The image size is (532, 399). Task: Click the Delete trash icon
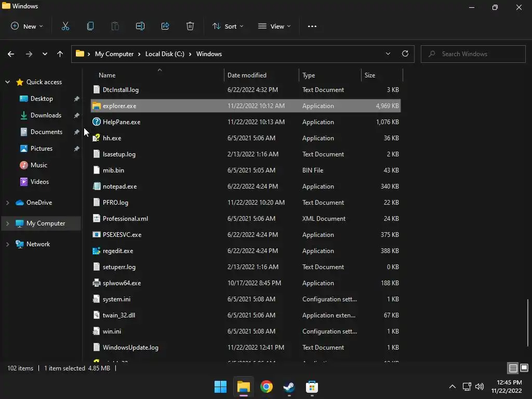pyautogui.click(x=190, y=26)
